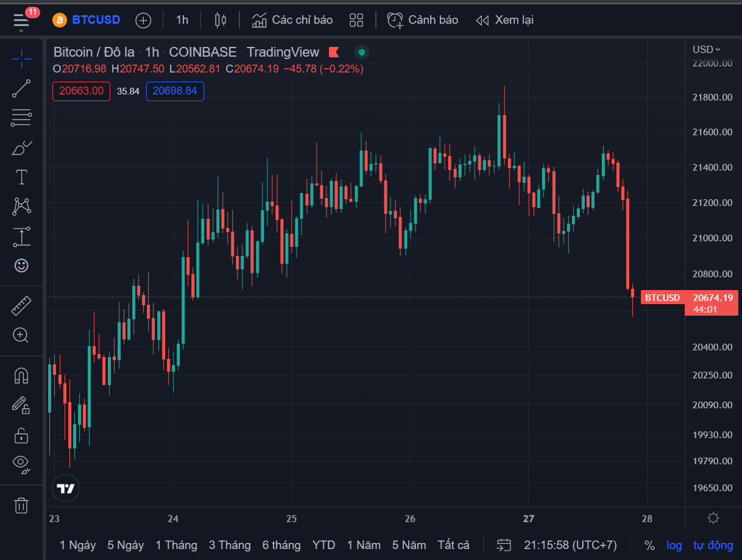Viewport: 742px width, 560px height.
Task: Select the 1 Năm date range
Action: pyautogui.click(x=364, y=545)
